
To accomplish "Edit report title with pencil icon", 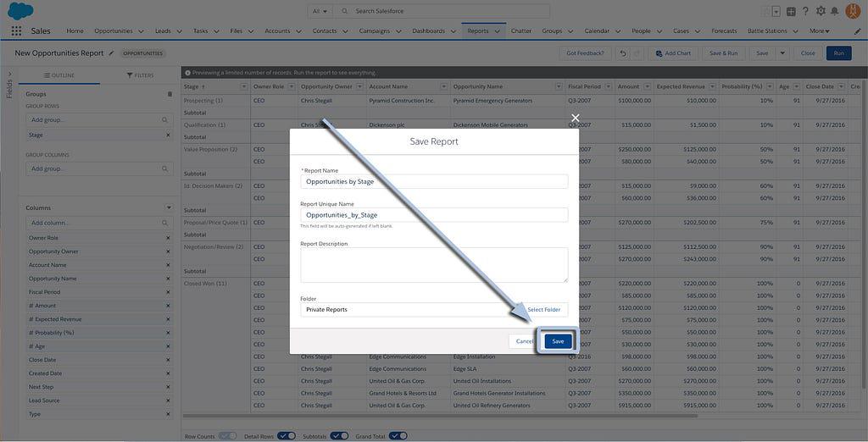I will [111, 53].
